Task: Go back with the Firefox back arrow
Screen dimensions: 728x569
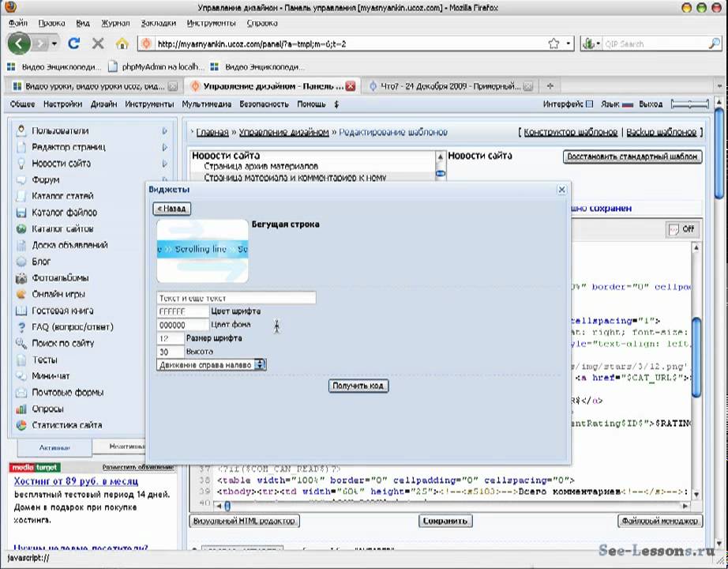Action: [x=19, y=43]
